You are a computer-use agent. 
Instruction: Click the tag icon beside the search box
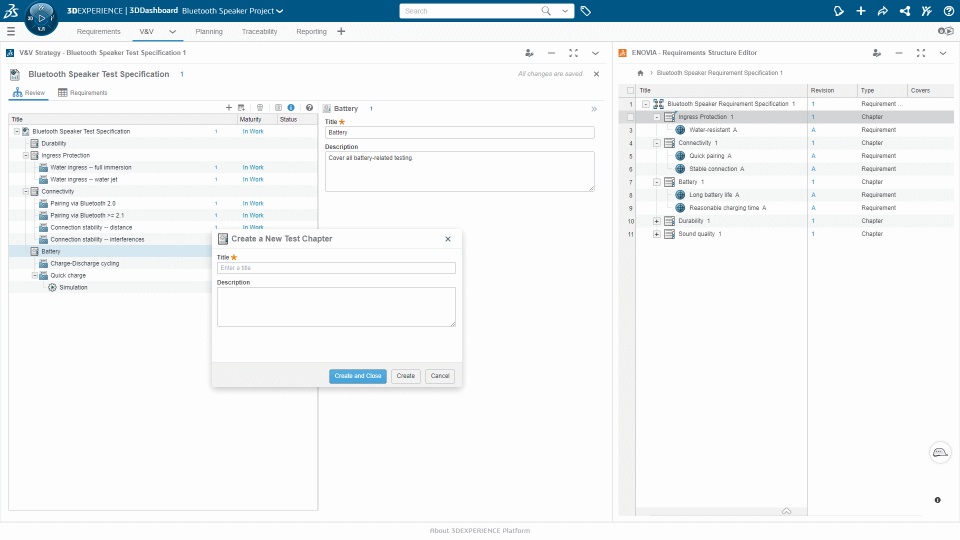click(x=585, y=11)
